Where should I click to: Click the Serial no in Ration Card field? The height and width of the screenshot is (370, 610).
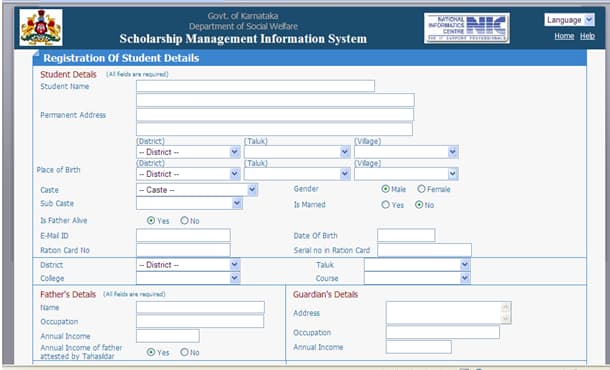pyautogui.click(x=424, y=250)
